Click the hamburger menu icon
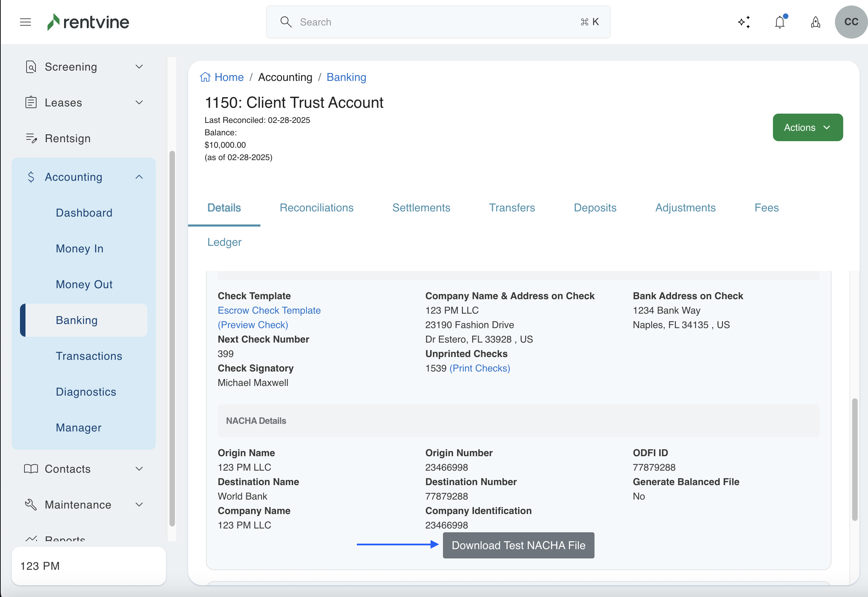 25,22
